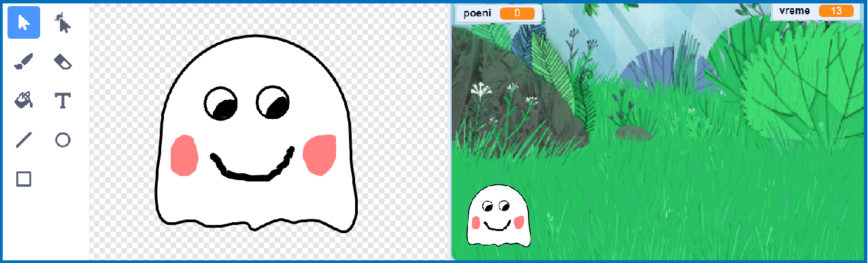Click the ghost's right eye in the editor

click(x=273, y=103)
